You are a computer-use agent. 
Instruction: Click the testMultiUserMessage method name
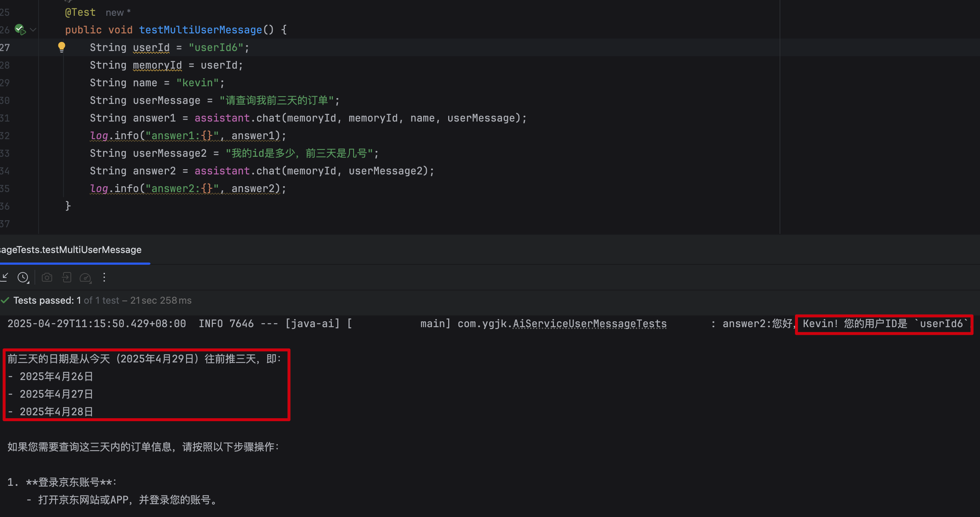[200, 30]
